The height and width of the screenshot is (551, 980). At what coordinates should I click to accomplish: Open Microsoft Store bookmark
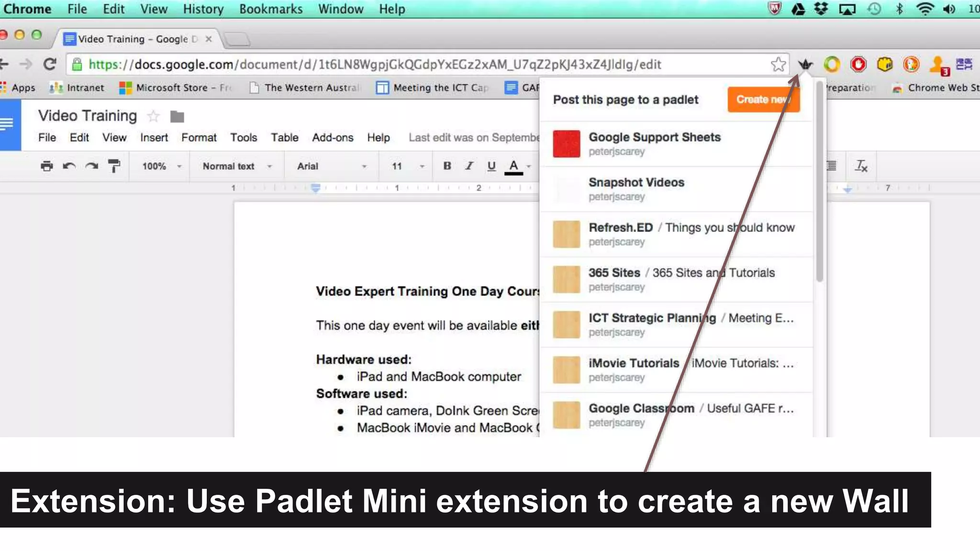[175, 88]
